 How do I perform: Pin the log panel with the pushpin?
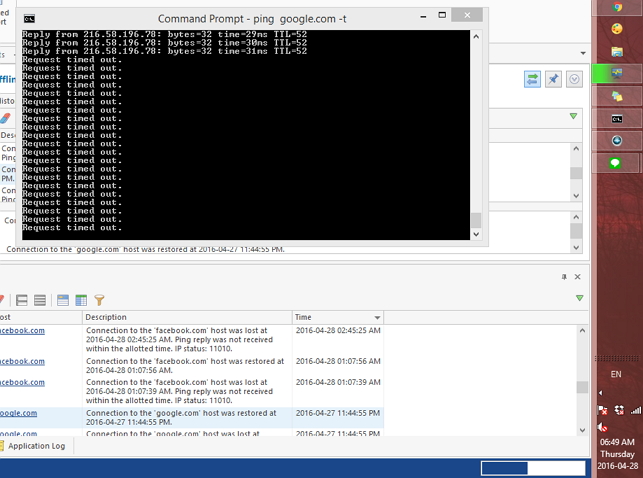coord(564,277)
